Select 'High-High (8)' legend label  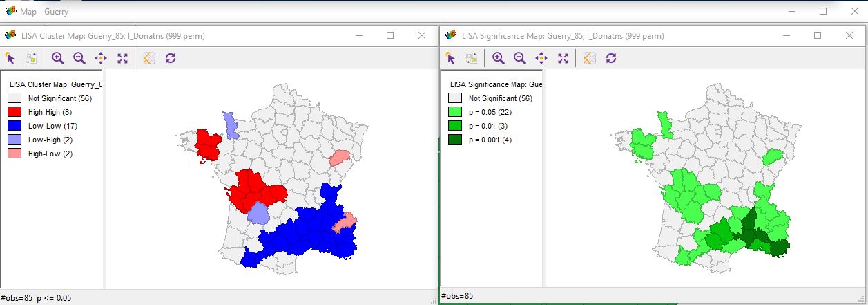tap(50, 112)
